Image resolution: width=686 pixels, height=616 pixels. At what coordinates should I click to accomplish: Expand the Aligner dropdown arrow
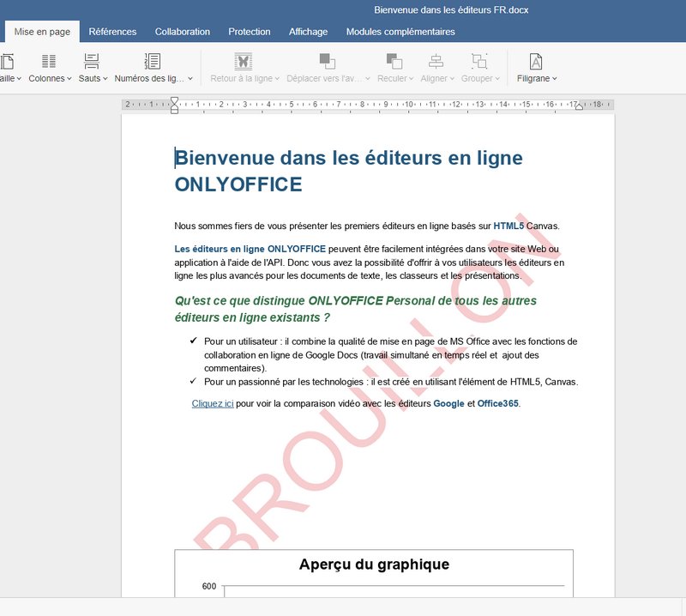(452, 79)
